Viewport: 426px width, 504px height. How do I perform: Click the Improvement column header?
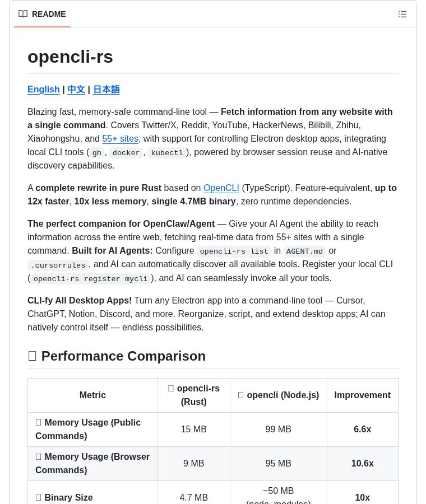(x=362, y=395)
